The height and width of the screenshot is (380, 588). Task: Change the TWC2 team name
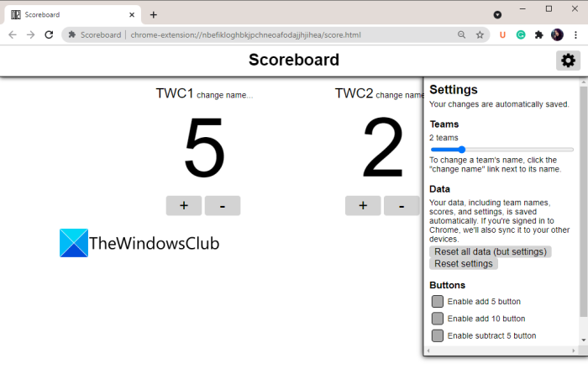(x=399, y=95)
